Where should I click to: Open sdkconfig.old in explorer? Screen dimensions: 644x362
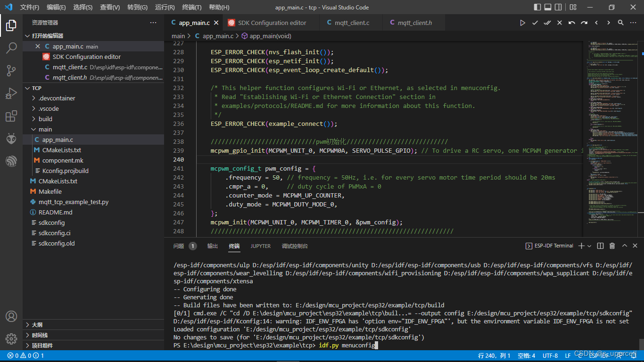click(x=57, y=243)
